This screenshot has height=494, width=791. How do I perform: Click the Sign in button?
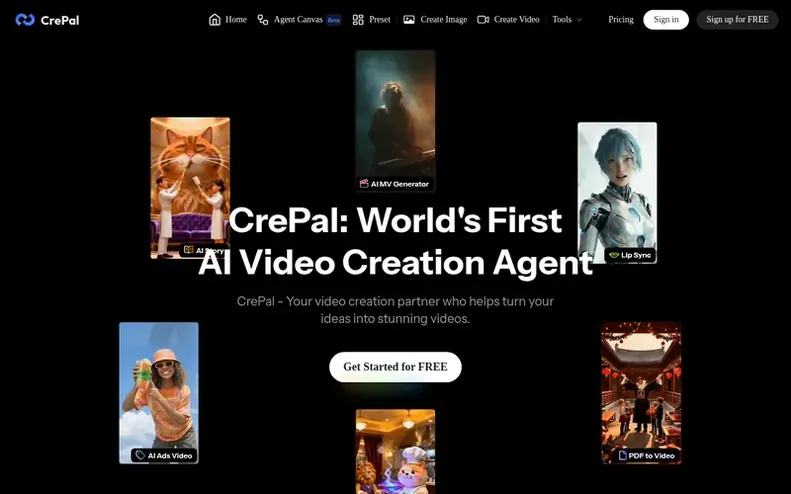pyautogui.click(x=666, y=20)
